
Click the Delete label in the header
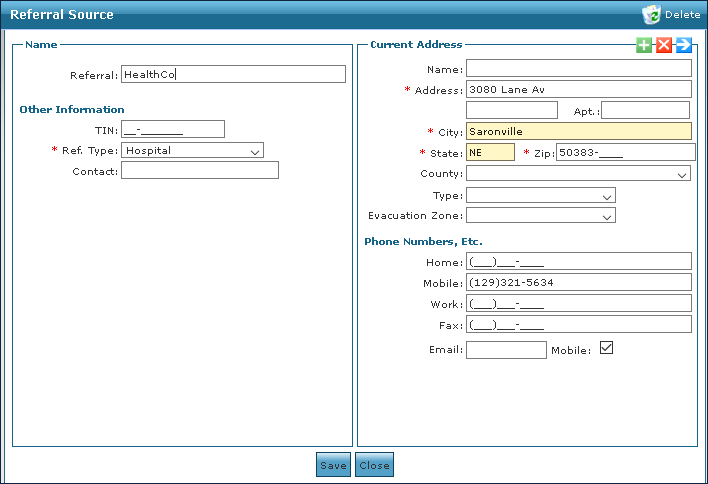682,15
